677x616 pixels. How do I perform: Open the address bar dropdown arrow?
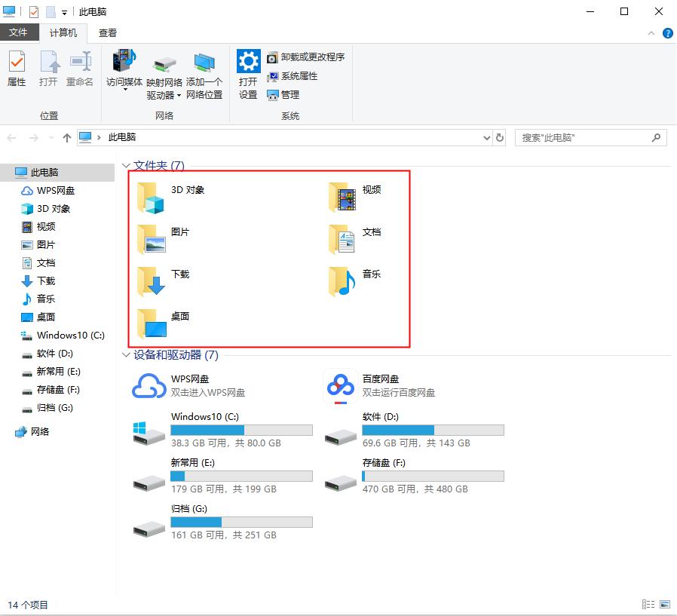pos(486,137)
